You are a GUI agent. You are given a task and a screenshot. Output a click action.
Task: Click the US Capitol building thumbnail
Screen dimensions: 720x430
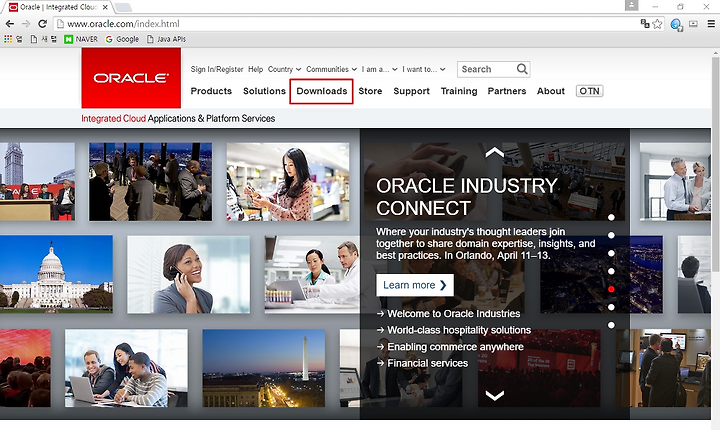click(56, 274)
